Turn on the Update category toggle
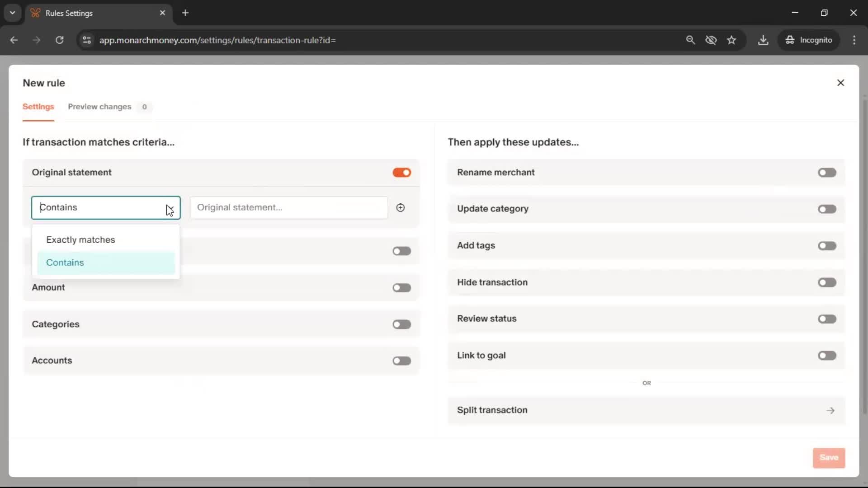The height and width of the screenshot is (488, 868). point(827,209)
